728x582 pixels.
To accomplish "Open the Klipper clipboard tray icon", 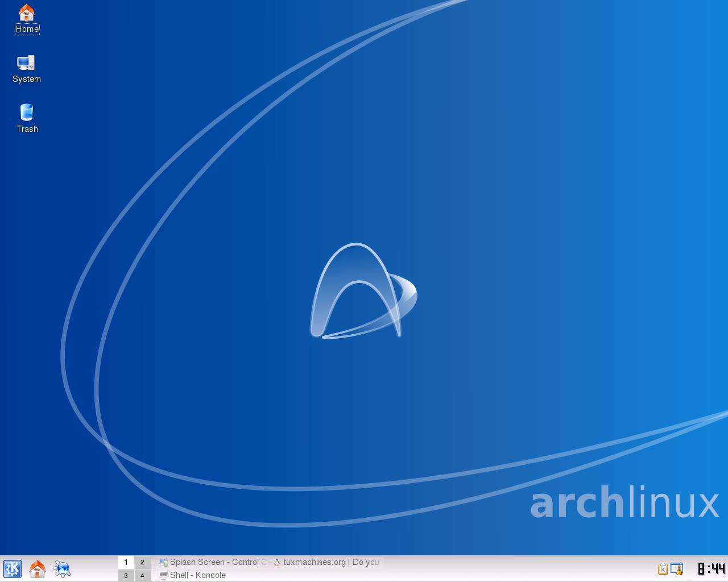I will tap(663, 569).
